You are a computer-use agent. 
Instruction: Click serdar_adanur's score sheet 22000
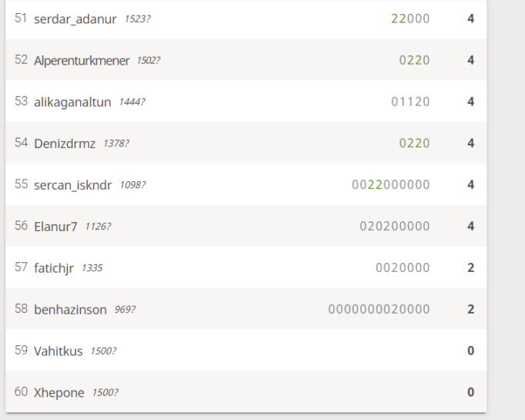coord(410,18)
